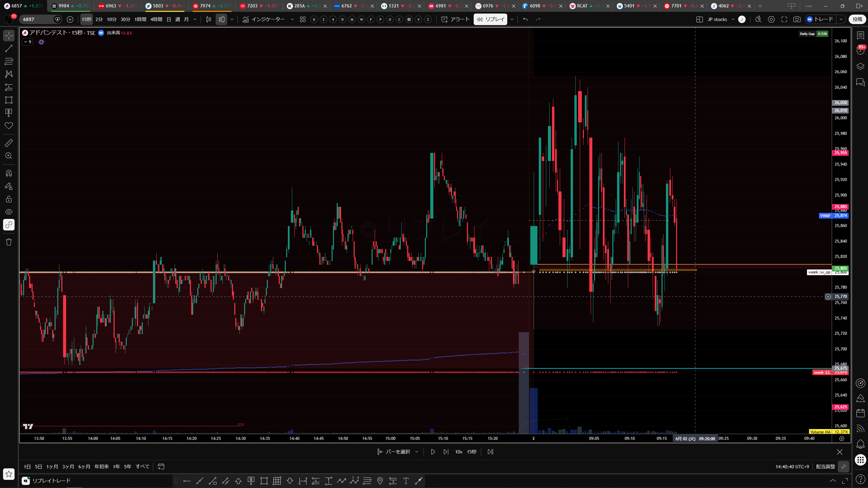This screenshot has height=488, width=868.
Task: Start replay with the play button
Action: coord(433,452)
